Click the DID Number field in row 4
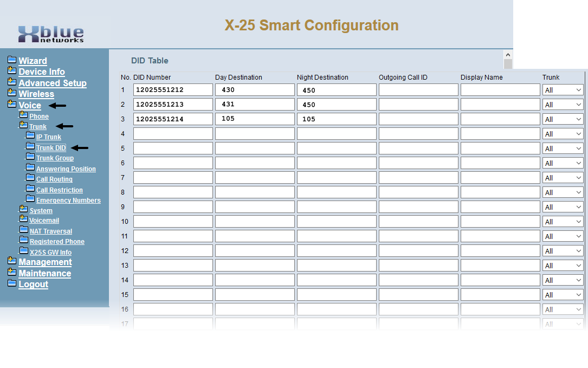Screen dimensions: 588x368 [x=173, y=134]
